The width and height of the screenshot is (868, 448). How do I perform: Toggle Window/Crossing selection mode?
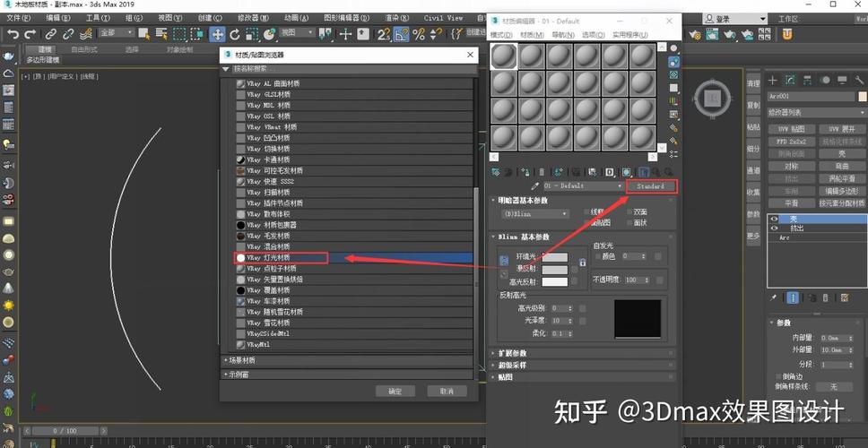pos(196,34)
